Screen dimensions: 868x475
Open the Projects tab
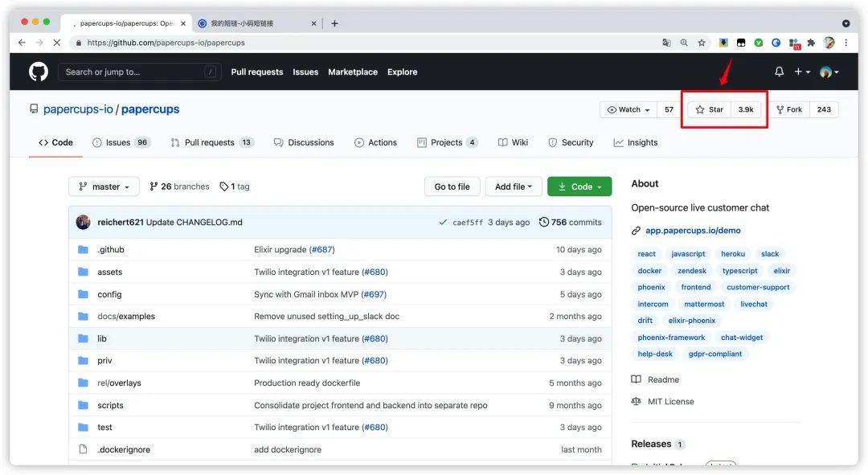tap(448, 142)
